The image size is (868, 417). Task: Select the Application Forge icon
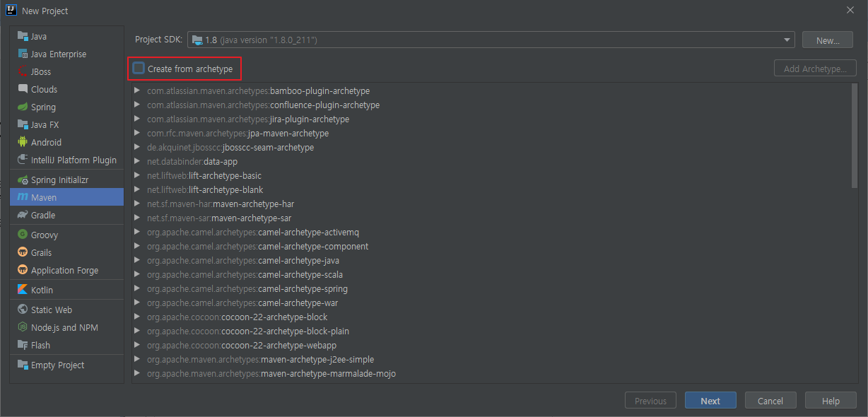coord(23,270)
